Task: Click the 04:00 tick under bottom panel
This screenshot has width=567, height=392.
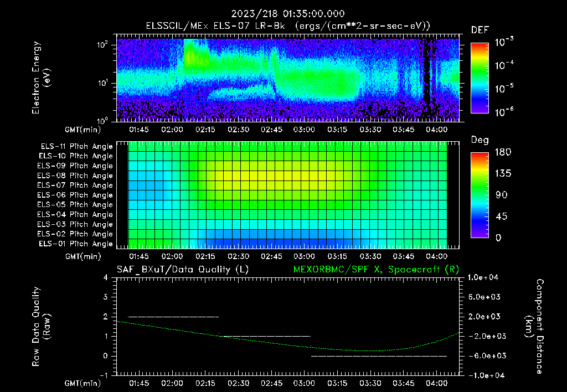Action: tap(436, 383)
